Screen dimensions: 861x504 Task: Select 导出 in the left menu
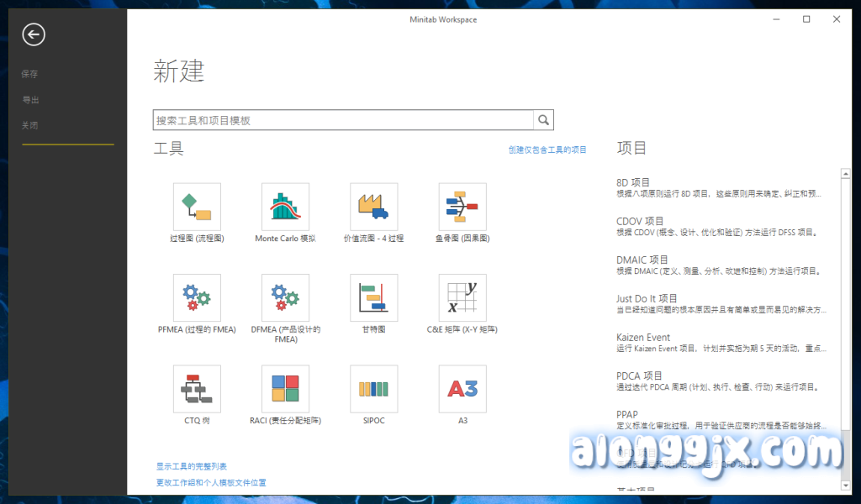point(30,100)
